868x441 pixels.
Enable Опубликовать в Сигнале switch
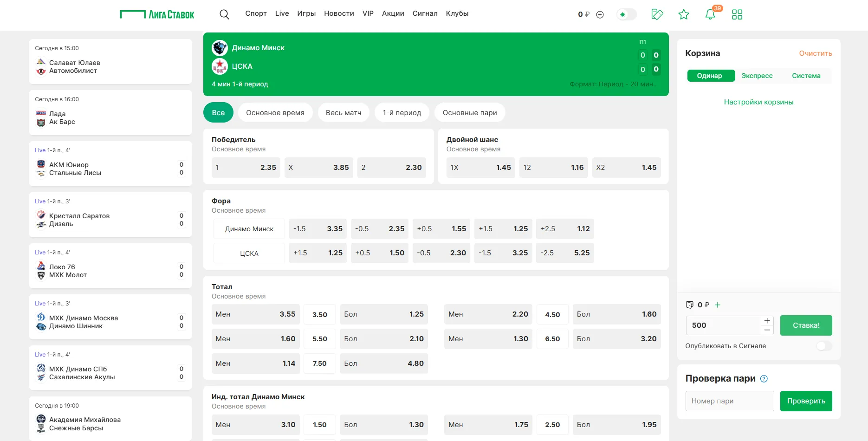pos(824,346)
